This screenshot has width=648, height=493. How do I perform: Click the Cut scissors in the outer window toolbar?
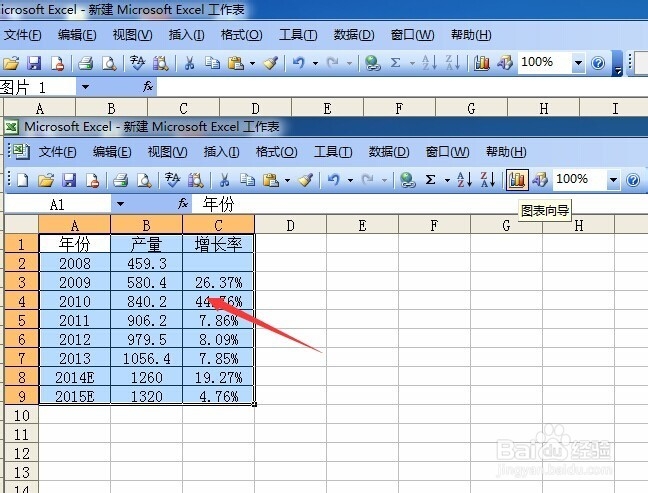[x=189, y=63]
